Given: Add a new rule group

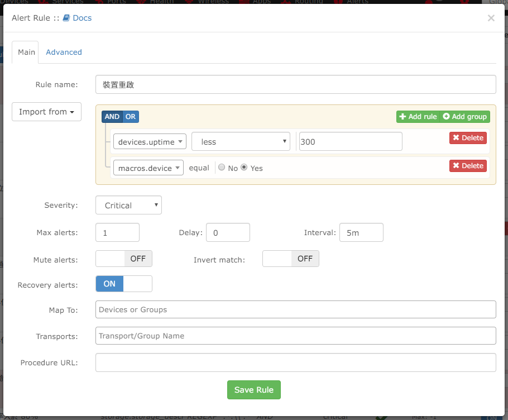Looking at the screenshot, I should click(x=465, y=117).
